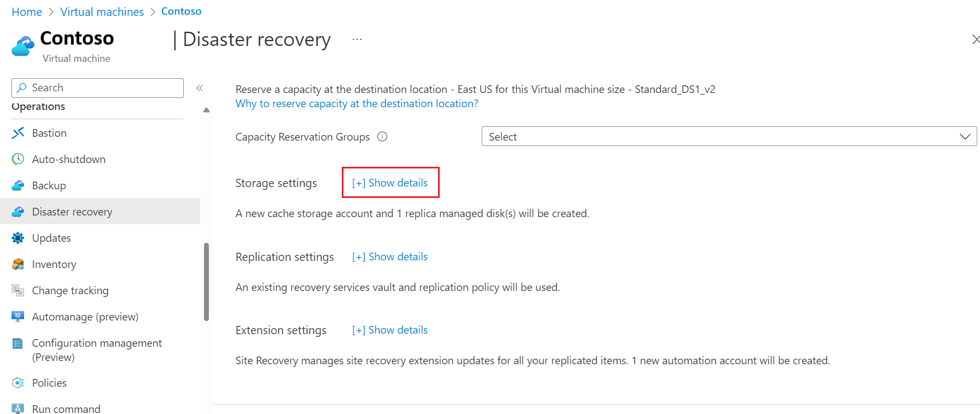Click the Change tracking icon
The width and height of the screenshot is (980, 414).
18,290
